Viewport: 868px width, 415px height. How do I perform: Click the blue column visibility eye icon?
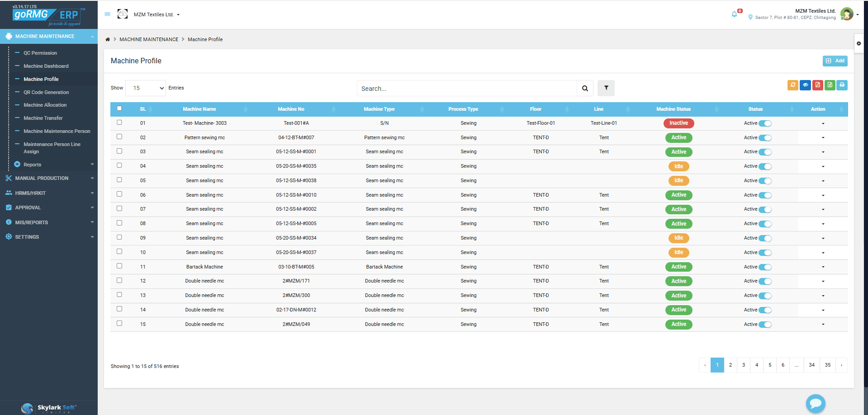coord(805,85)
